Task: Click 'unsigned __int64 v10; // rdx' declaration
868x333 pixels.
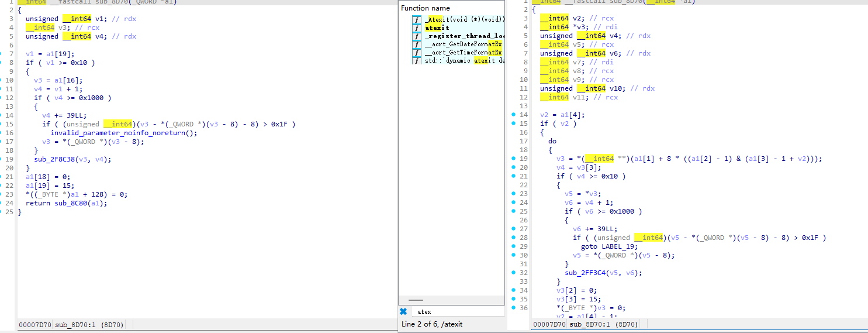Action: [597, 88]
